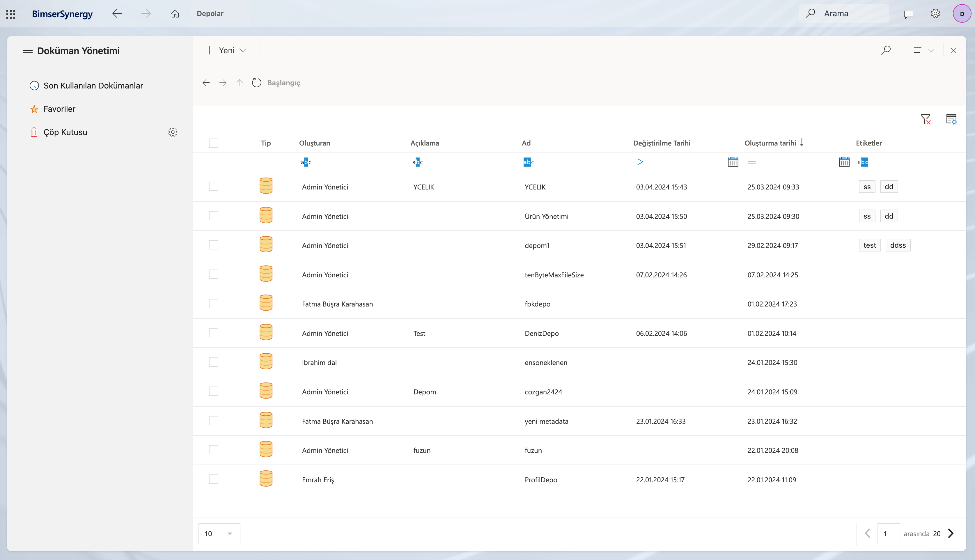Open the chat messages icon
Screen dimensions: 975x560
coord(908,14)
